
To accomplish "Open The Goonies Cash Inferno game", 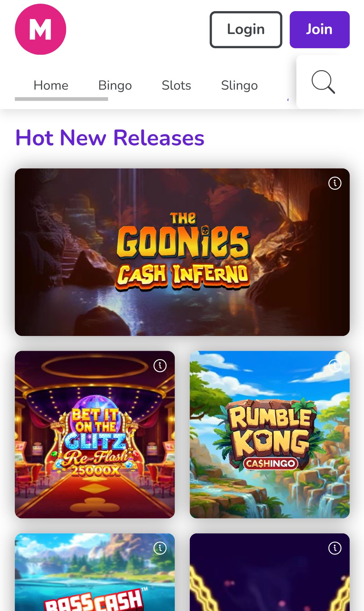I will pyautogui.click(x=182, y=252).
